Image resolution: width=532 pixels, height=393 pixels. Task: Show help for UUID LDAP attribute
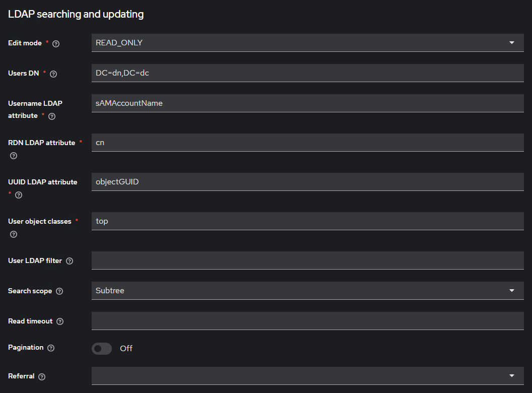(x=19, y=195)
